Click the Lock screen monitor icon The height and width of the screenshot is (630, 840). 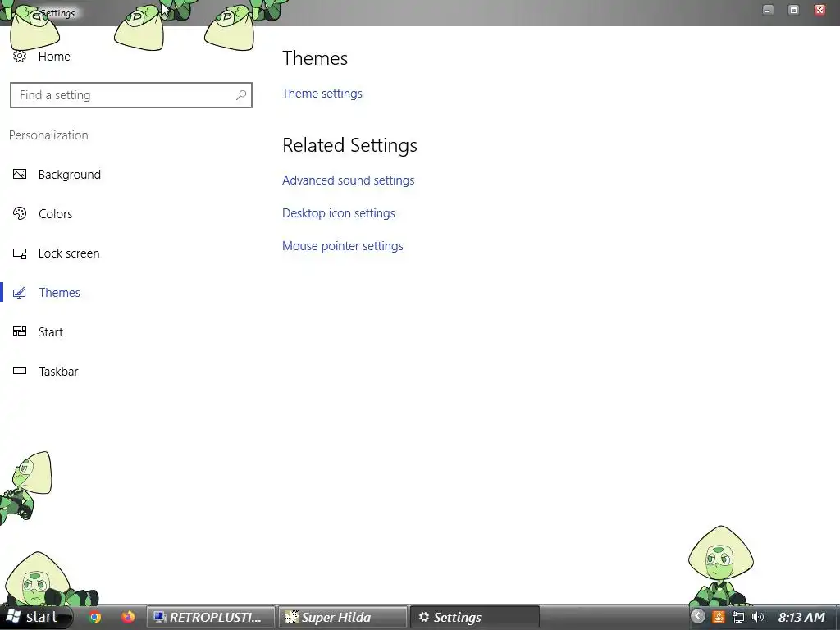click(20, 253)
